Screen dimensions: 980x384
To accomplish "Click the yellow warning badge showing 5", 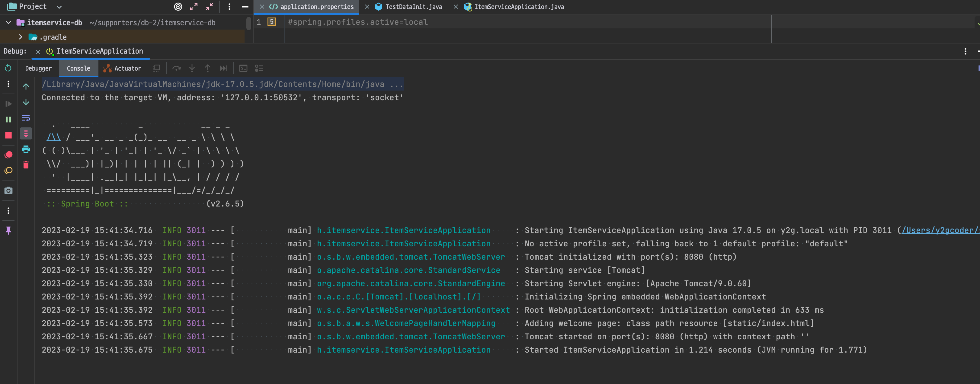I will point(272,22).
